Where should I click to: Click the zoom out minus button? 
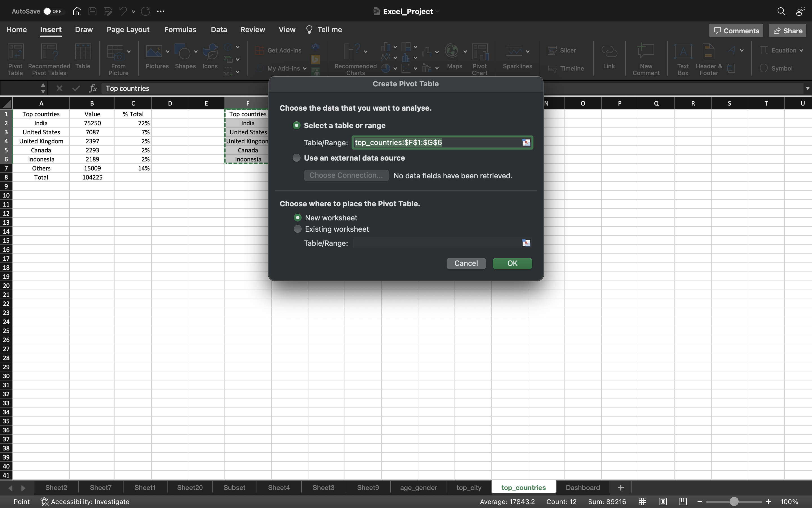[x=700, y=502]
